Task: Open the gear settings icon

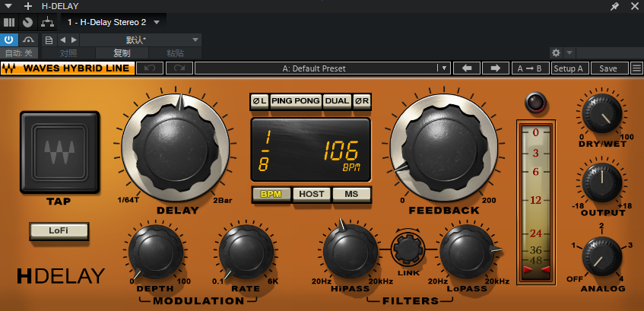Action: (556, 52)
